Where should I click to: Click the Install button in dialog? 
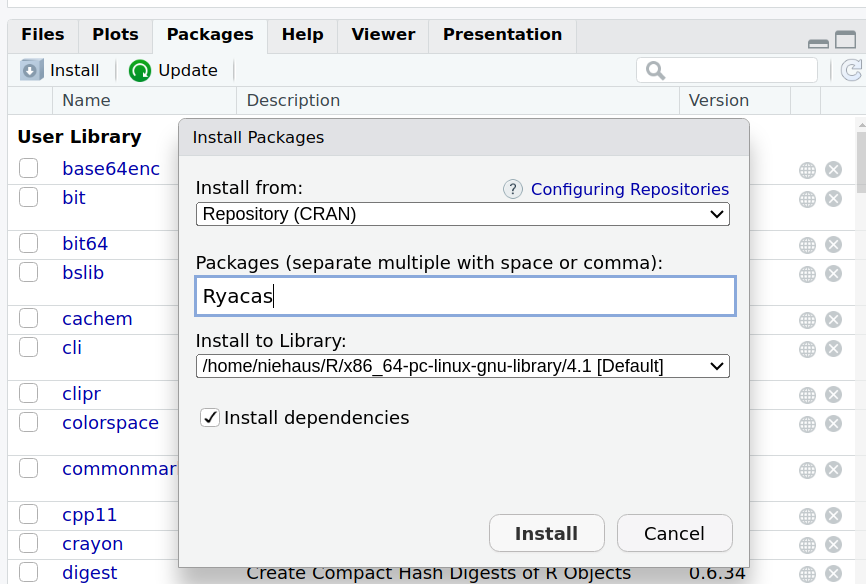547,533
